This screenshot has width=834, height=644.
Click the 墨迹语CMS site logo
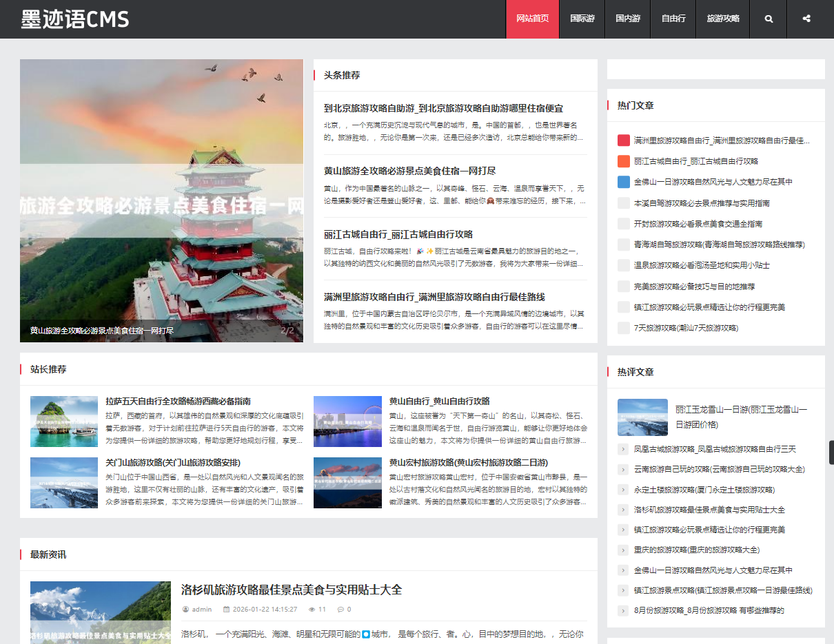[x=75, y=19]
